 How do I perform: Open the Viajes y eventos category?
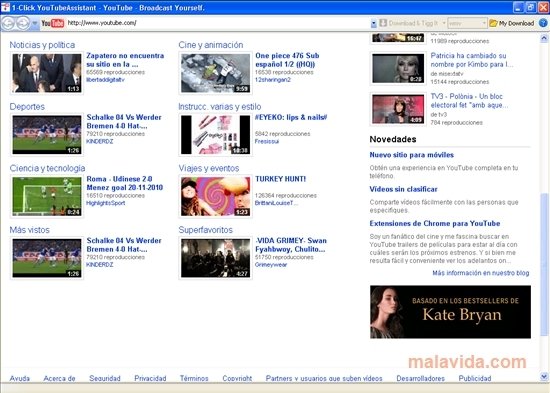(209, 168)
